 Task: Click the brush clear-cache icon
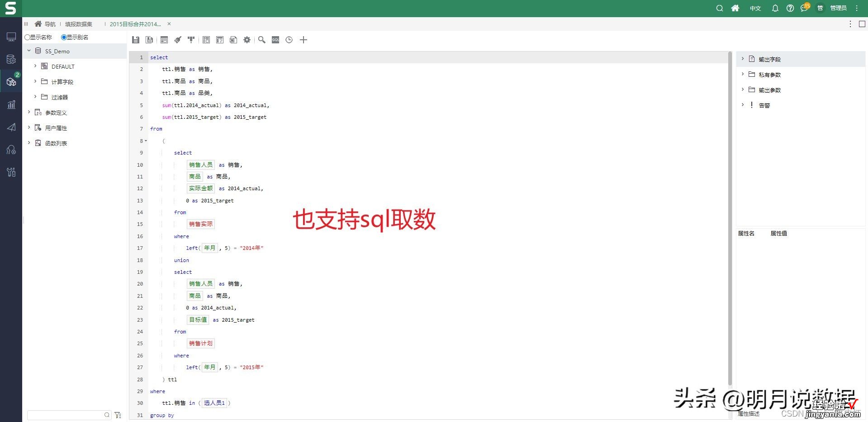[x=178, y=40]
